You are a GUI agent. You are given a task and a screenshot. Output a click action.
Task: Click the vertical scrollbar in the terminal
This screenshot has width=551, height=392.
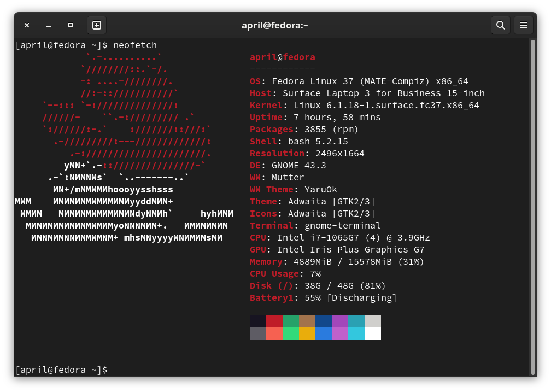(x=533, y=207)
